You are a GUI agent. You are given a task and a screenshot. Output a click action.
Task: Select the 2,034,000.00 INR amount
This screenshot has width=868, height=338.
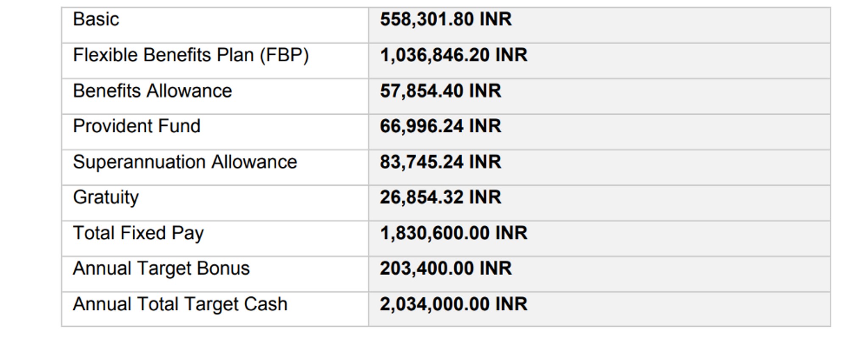point(453,304)
